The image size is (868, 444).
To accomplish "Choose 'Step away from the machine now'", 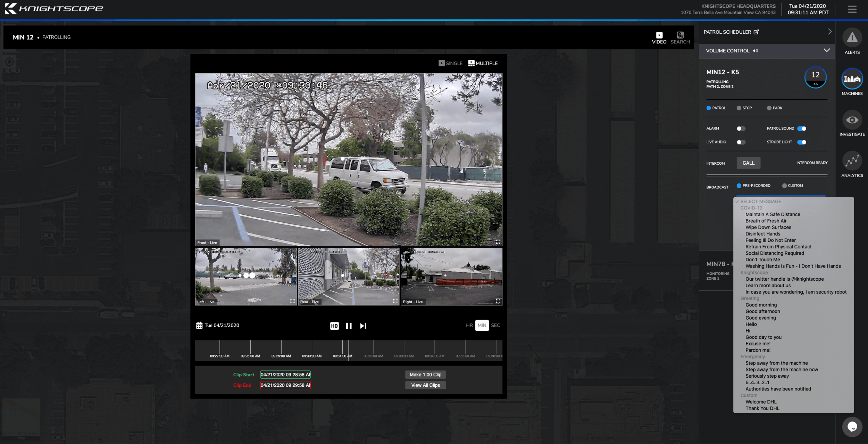I will [782, 370].
